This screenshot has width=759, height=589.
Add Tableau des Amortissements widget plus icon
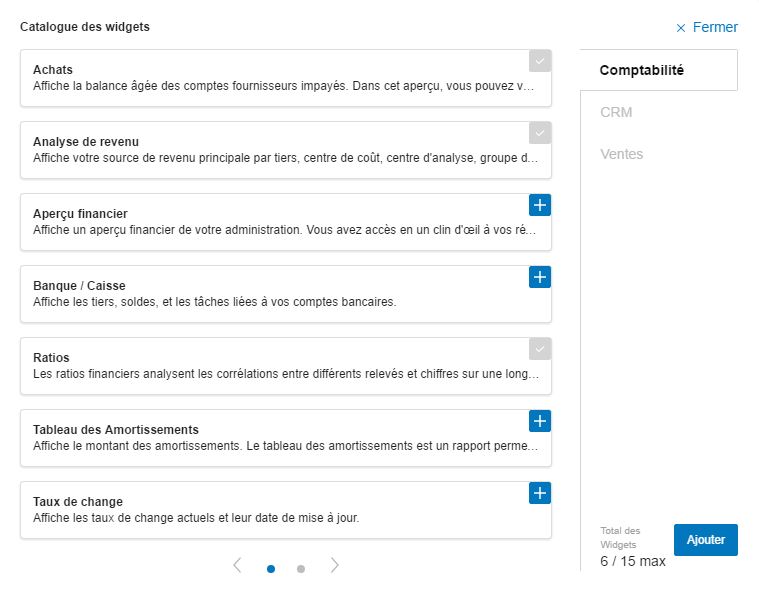pyautogui.click(x=540, y=421)
